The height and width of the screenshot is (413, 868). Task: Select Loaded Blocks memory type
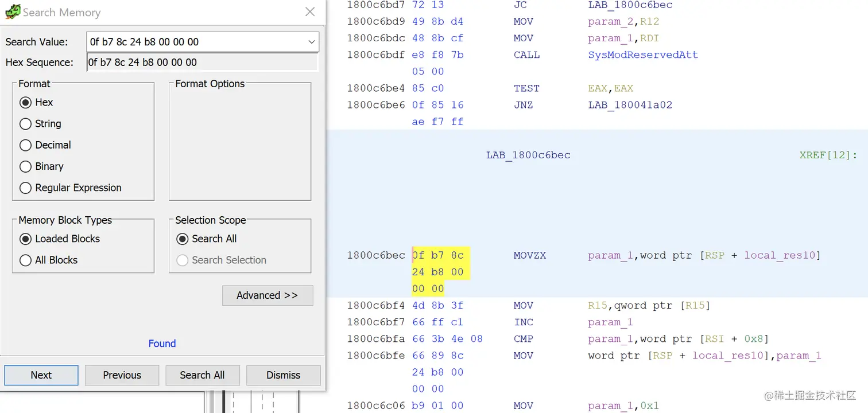tap(25, 239)
